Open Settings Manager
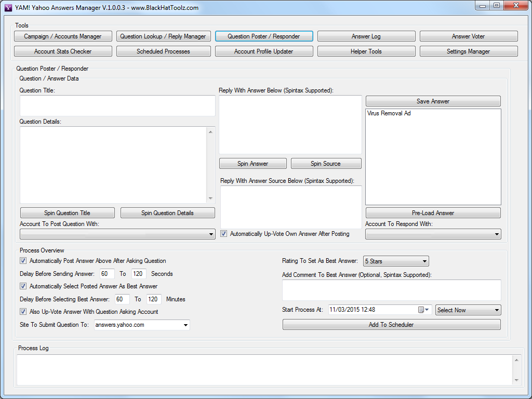 469,51
